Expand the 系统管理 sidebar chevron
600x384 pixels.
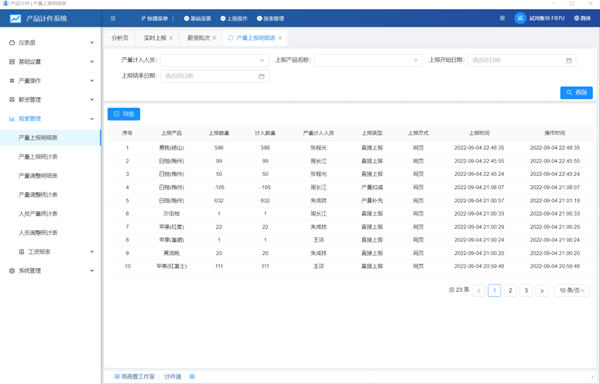coord(92,270)
